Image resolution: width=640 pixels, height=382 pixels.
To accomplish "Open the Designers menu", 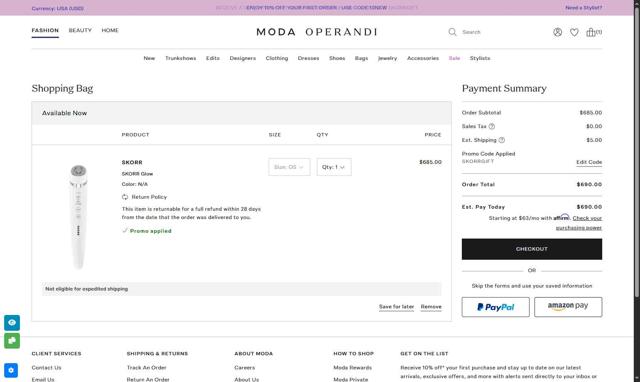I will [x=242, y=58].
